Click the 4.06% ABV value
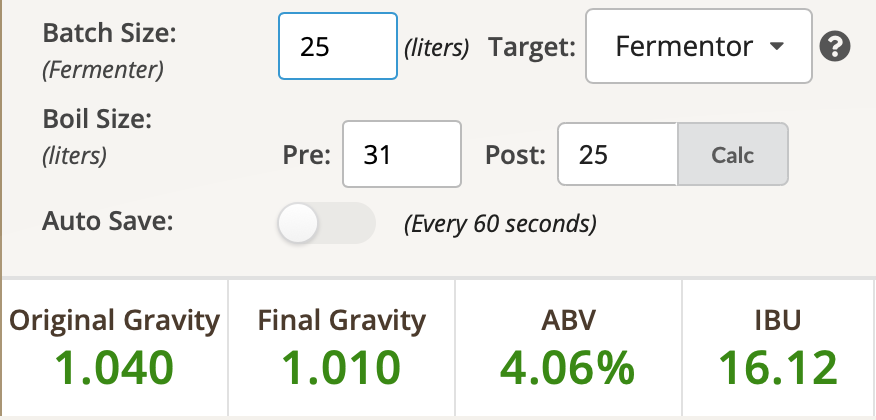 568,368
